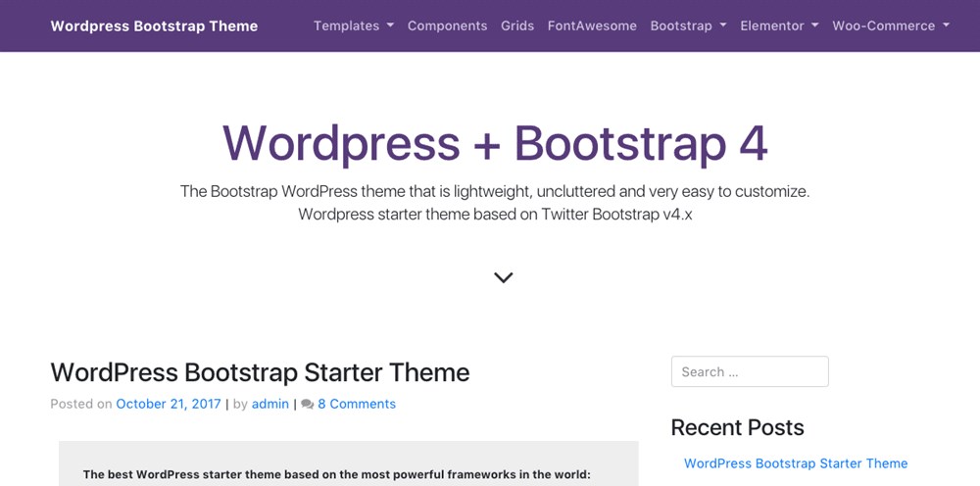980x486 pixels.
Task: Visit the admin author link
Action: coord(270,404)
